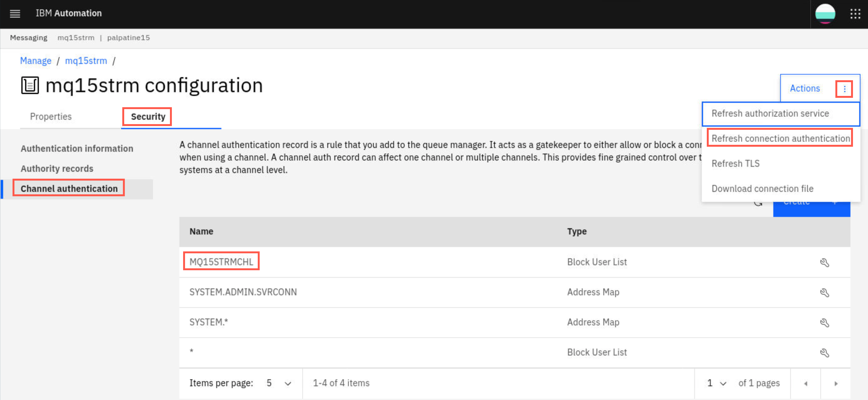Open the hamburger navigation menu
The height and width of the screenshot is (400, 868).
(x=15, y=13)
